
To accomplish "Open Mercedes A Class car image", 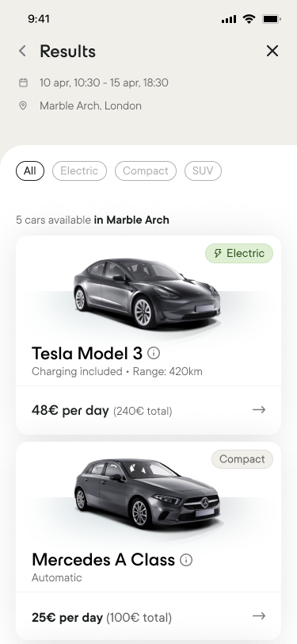I will (147, 493).
